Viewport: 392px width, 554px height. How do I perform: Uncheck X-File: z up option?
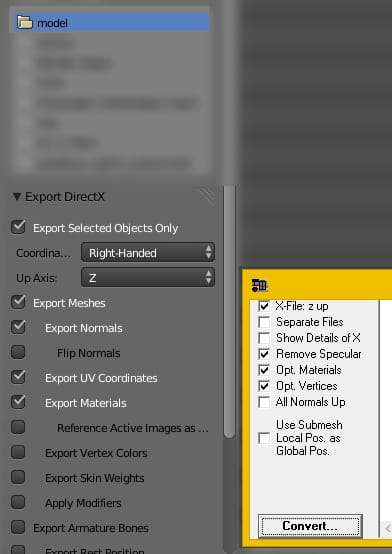264,306
